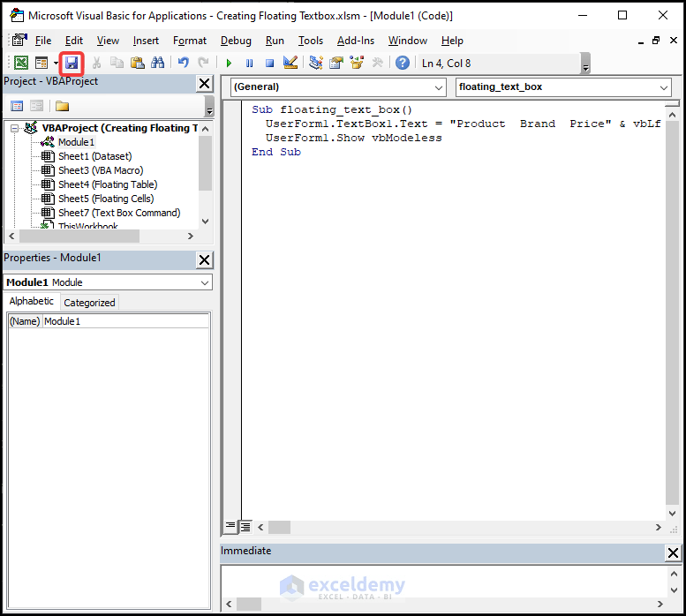Click the VBA system menu icon left of File
Screen dimensions: 686x616
19,41
